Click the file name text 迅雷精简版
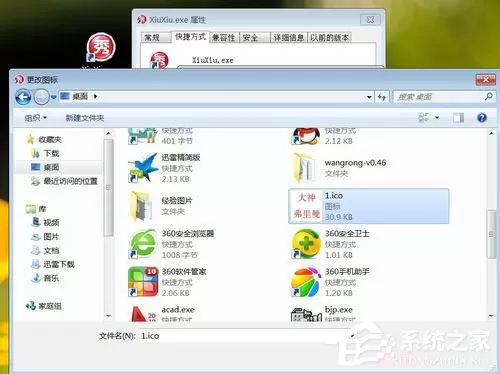Screen dimensions: 500x374 (x=181, y=157)
